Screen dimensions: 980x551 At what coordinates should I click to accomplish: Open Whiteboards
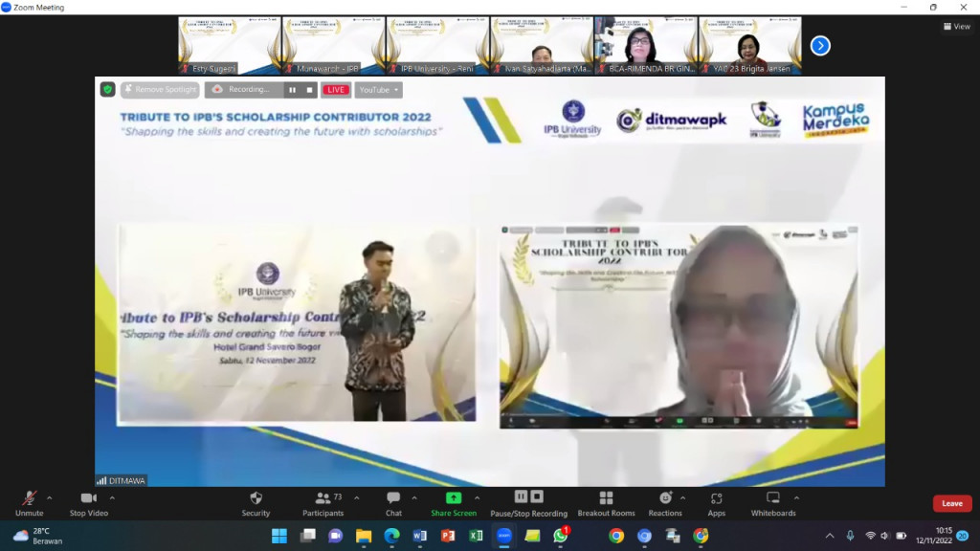(x=773, y=503)
